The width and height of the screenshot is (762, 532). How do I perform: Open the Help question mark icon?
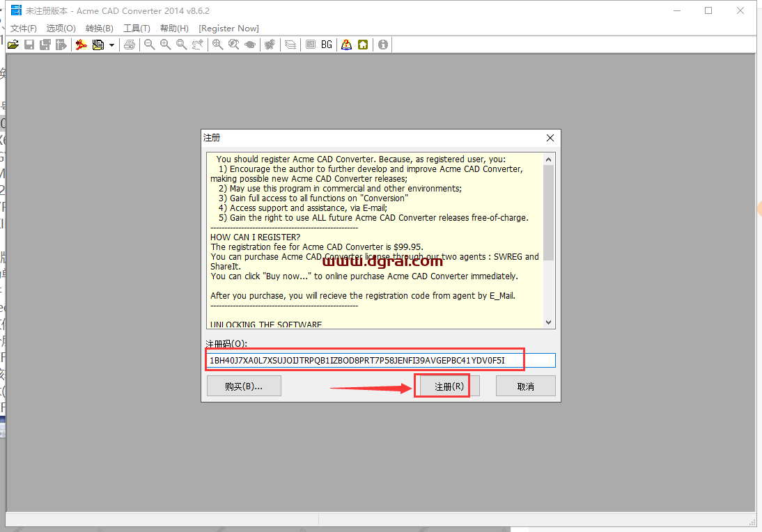(346, 45)
